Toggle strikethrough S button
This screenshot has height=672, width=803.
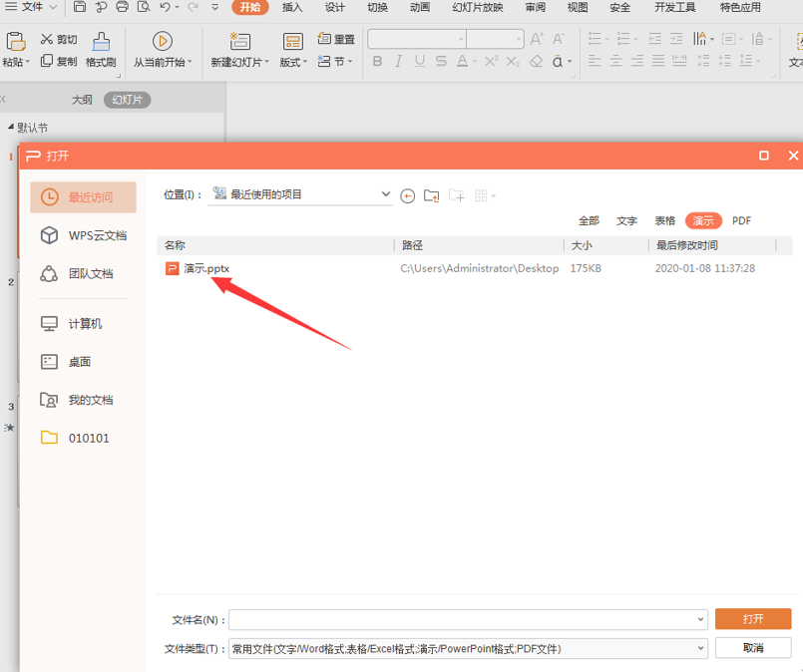[x=441, y=62]
